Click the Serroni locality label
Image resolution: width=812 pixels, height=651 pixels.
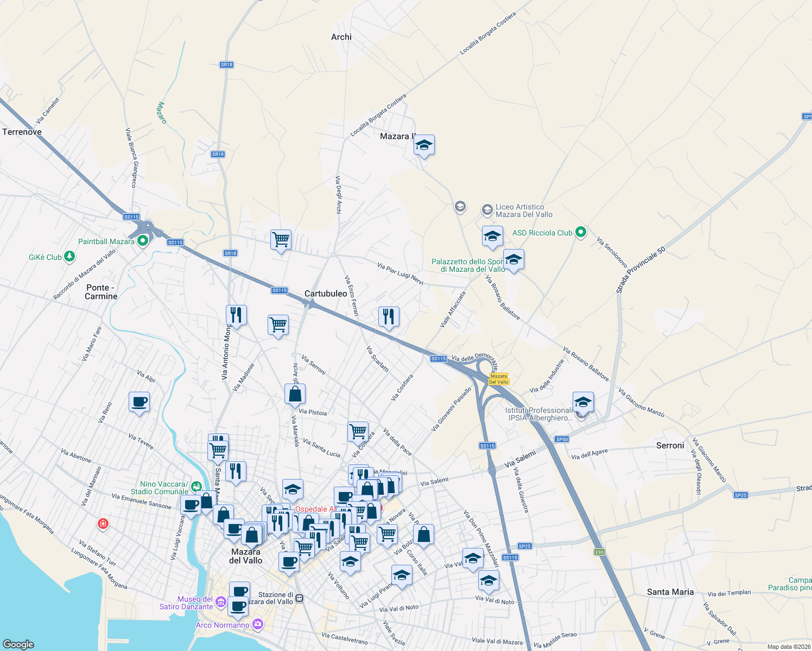(x=670, y=445)
